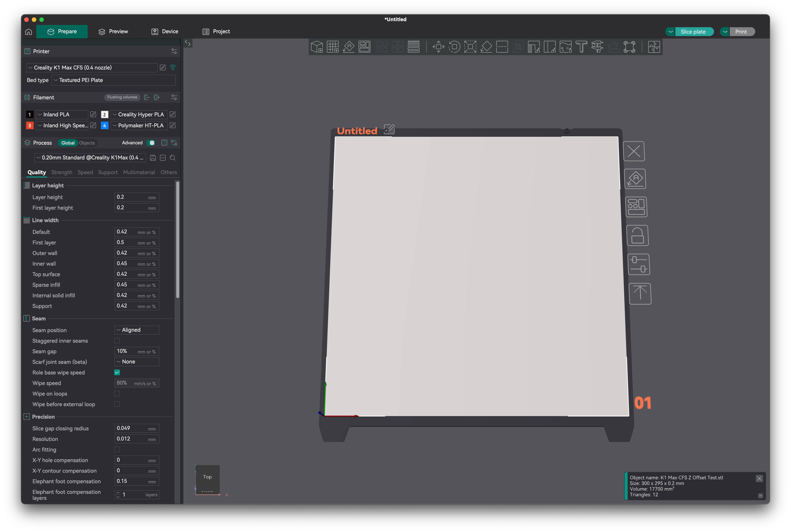Open the plate settings sliders icon
The width and height of the screenshot is (791, 532).
(639, 264)
